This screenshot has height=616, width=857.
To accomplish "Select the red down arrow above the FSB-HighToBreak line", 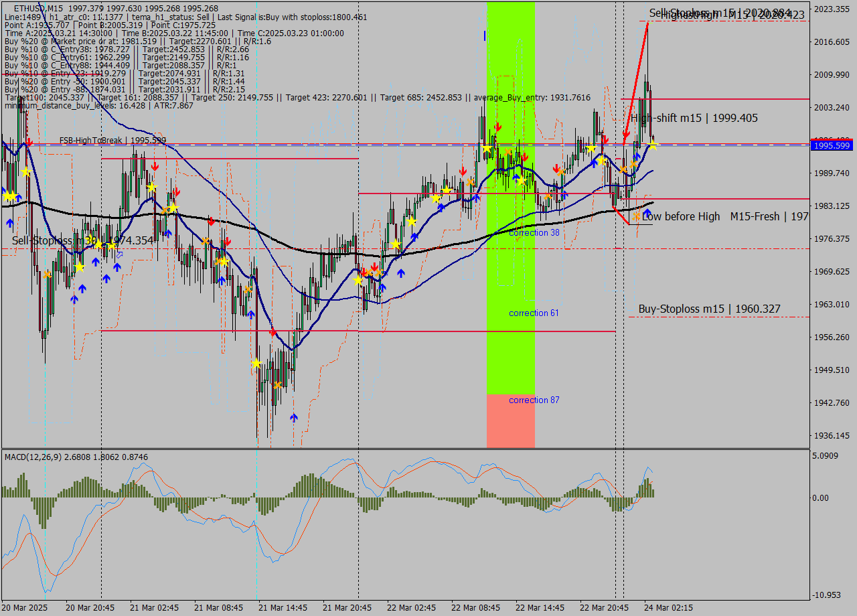I will [x=29, y=141].
